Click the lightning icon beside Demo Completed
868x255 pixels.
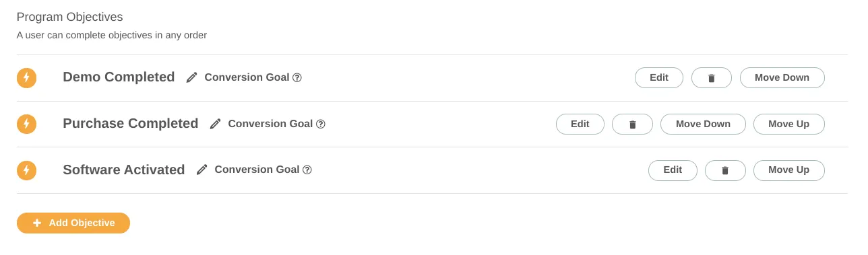[x=26, y=78]
